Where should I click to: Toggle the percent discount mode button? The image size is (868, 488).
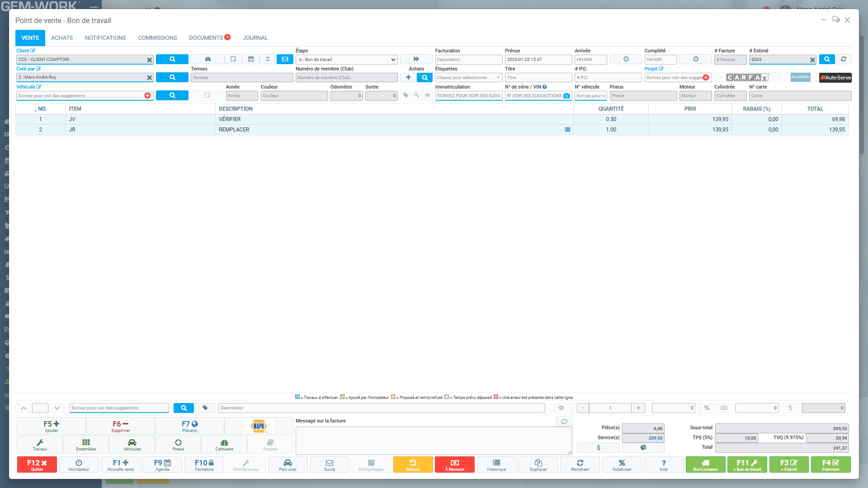pyautogui.click(x=707, y=408)
